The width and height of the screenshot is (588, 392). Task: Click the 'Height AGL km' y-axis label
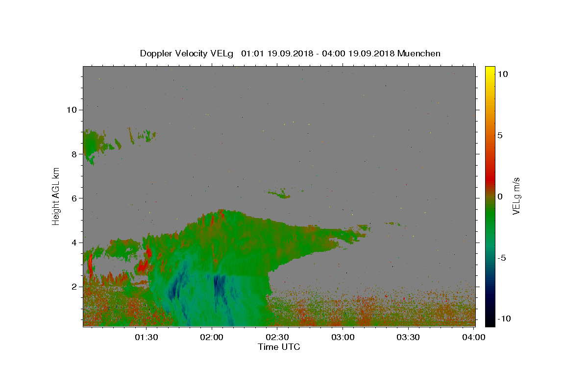(x=56, y=196)
